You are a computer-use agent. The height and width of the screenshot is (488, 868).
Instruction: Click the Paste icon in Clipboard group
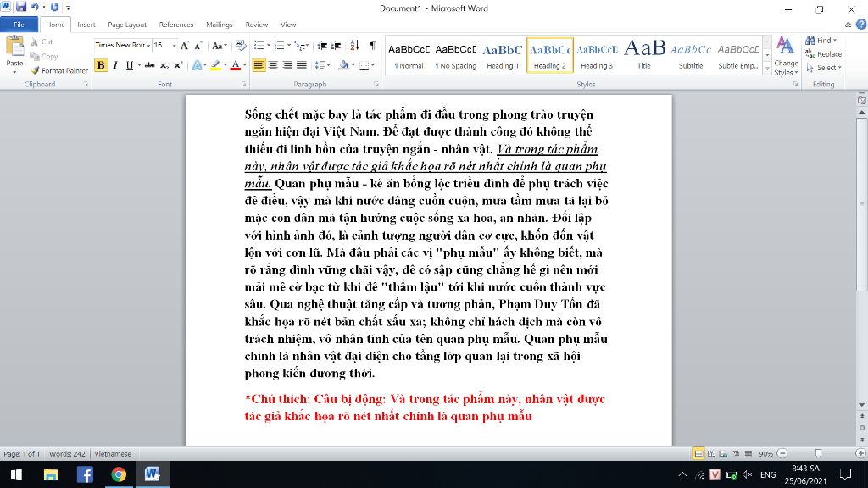[x=15, y=47]
